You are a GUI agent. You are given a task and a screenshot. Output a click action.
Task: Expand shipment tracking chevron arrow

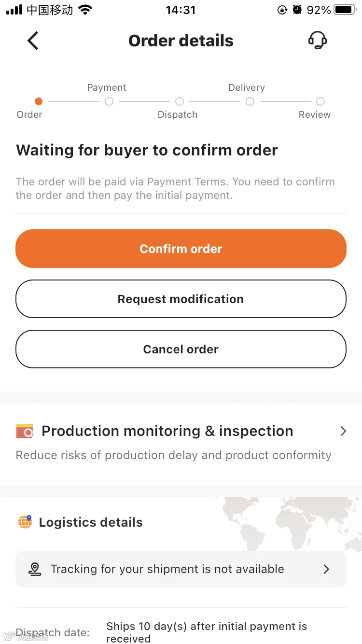click(326, 569)
